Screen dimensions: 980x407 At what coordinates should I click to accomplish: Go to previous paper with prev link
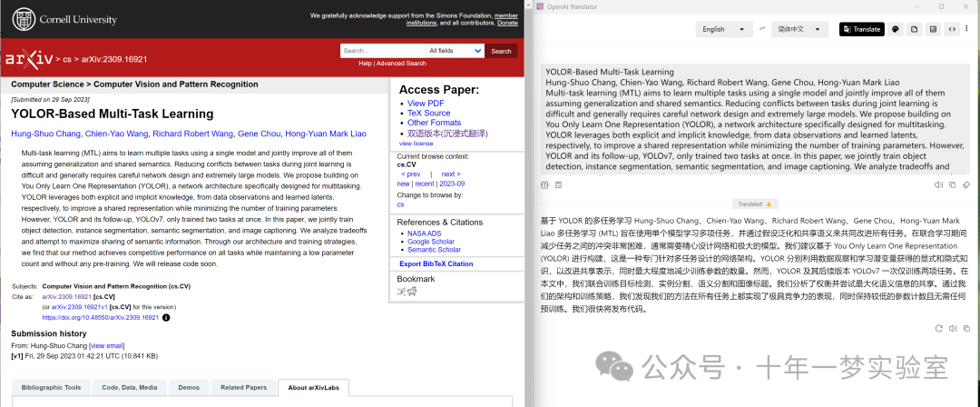coord(411,174)
